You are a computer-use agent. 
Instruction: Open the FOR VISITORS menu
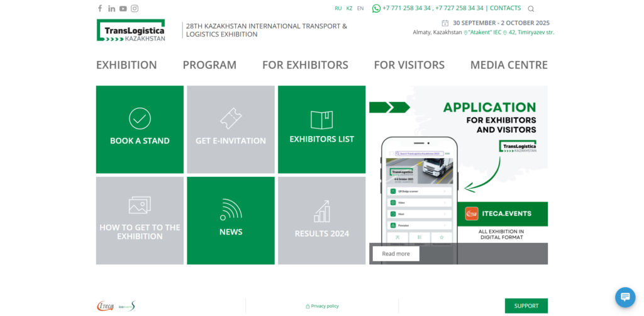pos(409,65)
